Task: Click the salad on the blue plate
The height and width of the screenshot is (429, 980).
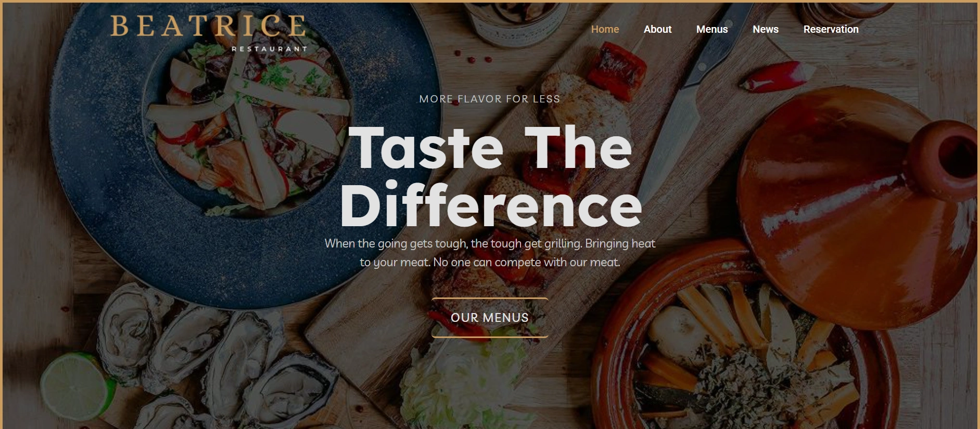Action: coord(248,130)
